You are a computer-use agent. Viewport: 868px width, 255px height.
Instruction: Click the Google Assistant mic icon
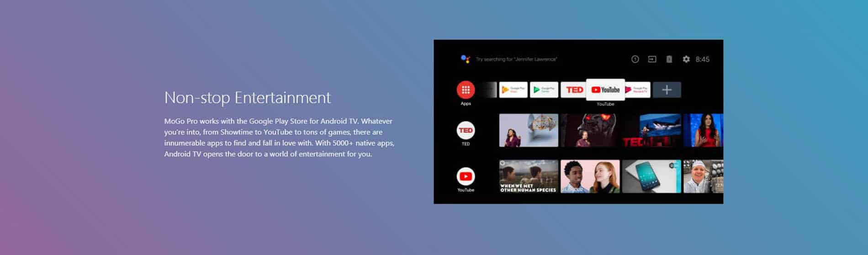tap(465, 59)
